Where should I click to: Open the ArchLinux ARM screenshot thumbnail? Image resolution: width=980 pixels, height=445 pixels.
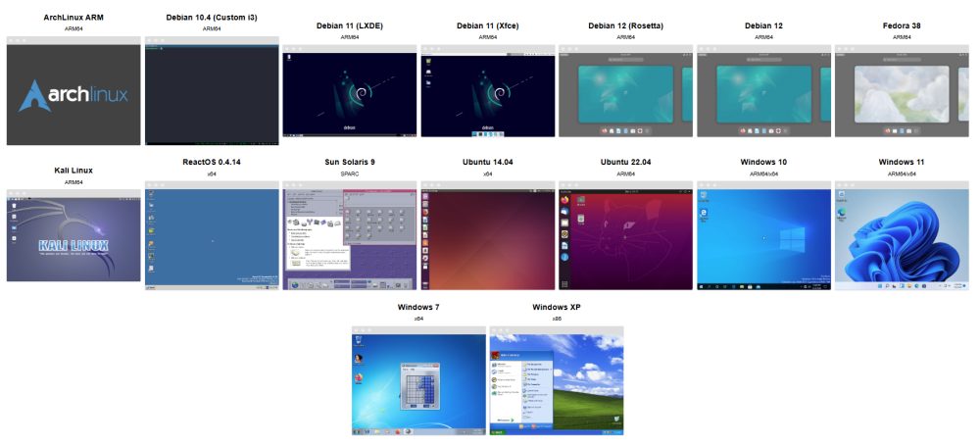73,90
